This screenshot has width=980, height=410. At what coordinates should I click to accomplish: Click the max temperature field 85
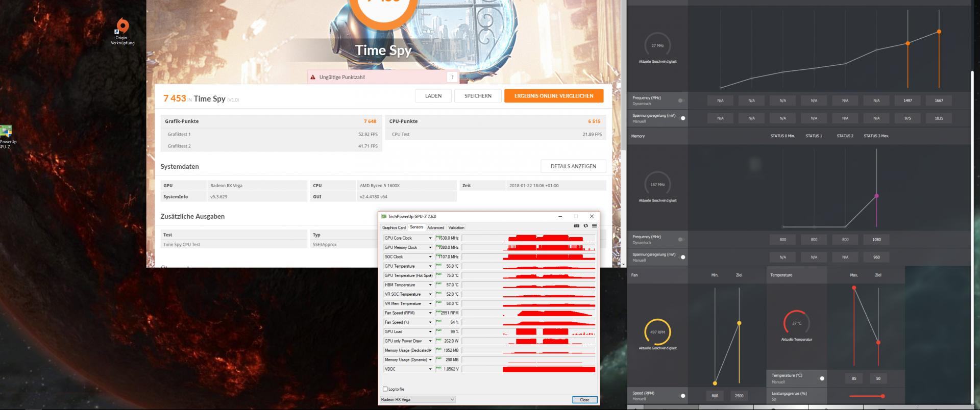pyautogui.click(x=854, y=378)
